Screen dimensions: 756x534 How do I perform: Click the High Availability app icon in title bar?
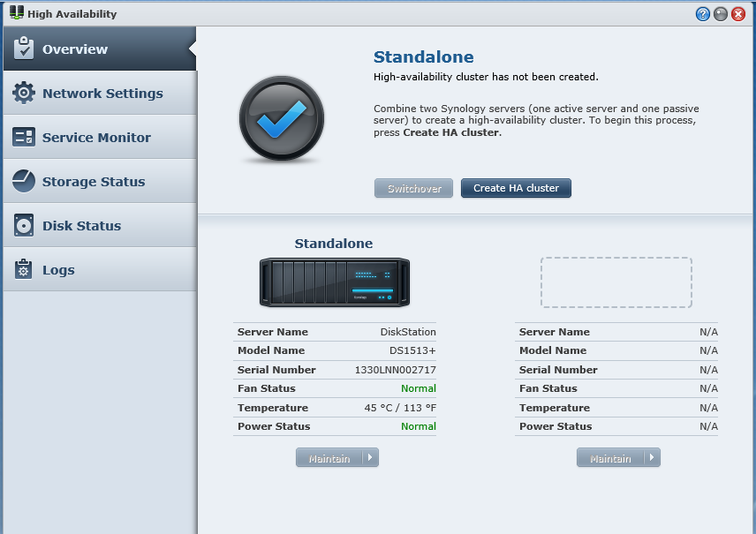point(17,13)
